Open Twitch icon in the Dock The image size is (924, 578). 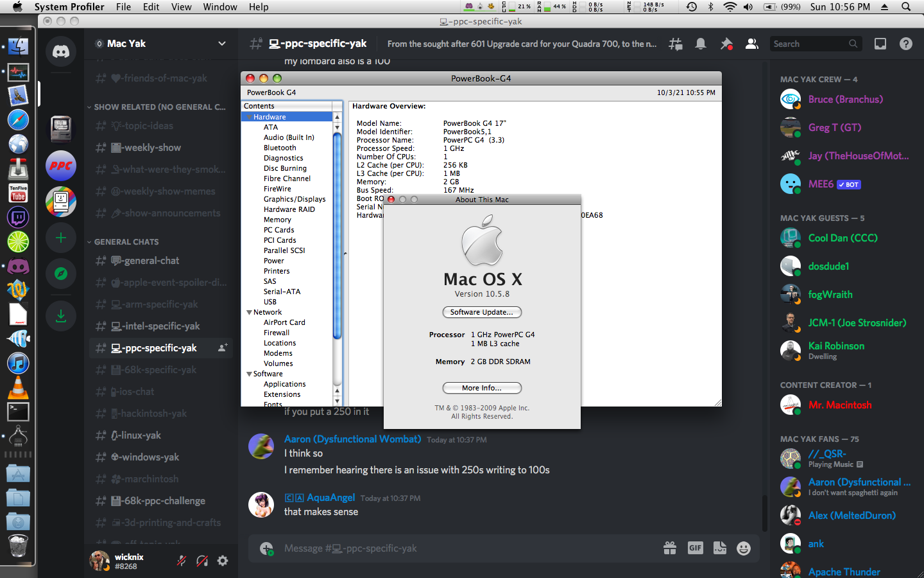pos(18,217)
